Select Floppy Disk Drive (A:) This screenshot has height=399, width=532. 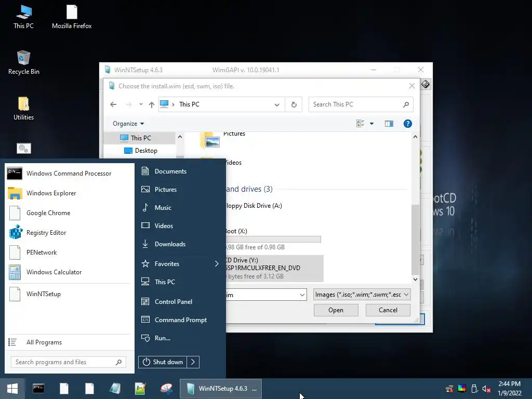(254, 206)
